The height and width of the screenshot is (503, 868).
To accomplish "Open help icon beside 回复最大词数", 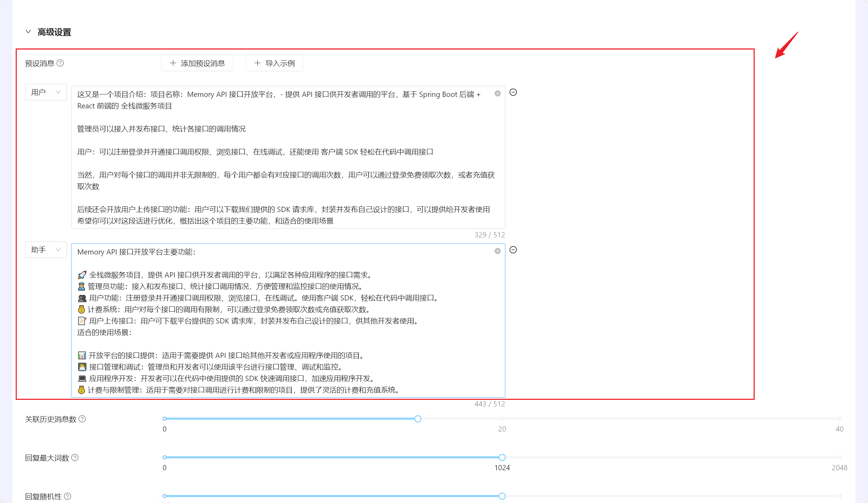I will 75,458.
